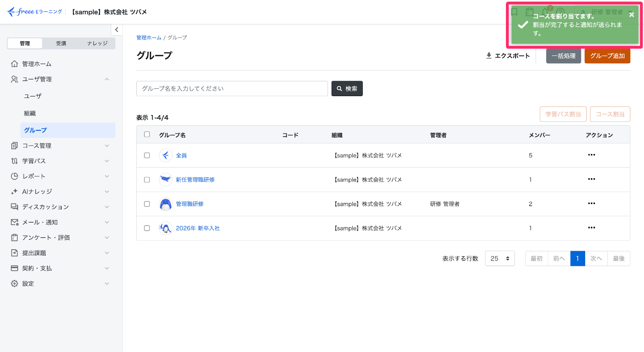This screenshot has height=352, width=644.
Task: Click the document icon for コース管理
Action: coord(14,146)
